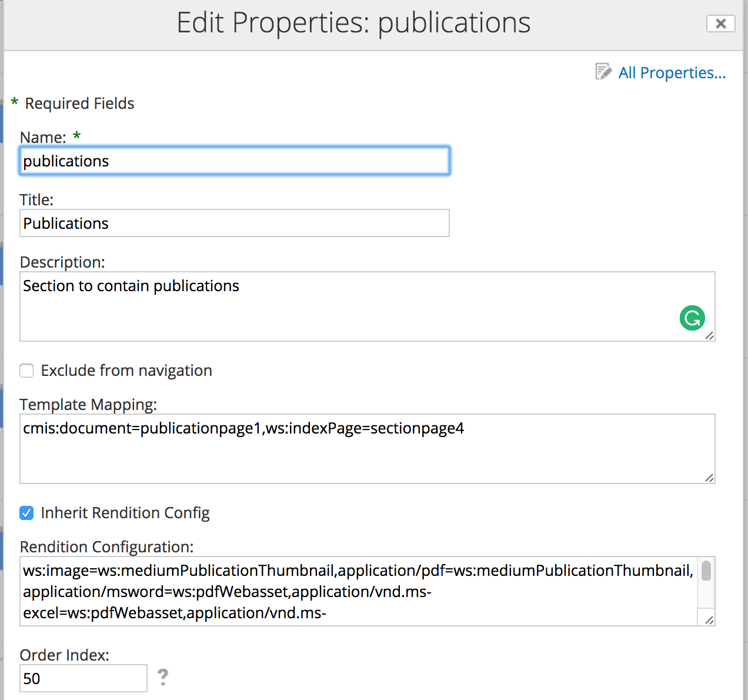Click the Rendition Configuration resize handle
The width and height of the screenshot is (748, 700).
(x=709, y=620)
